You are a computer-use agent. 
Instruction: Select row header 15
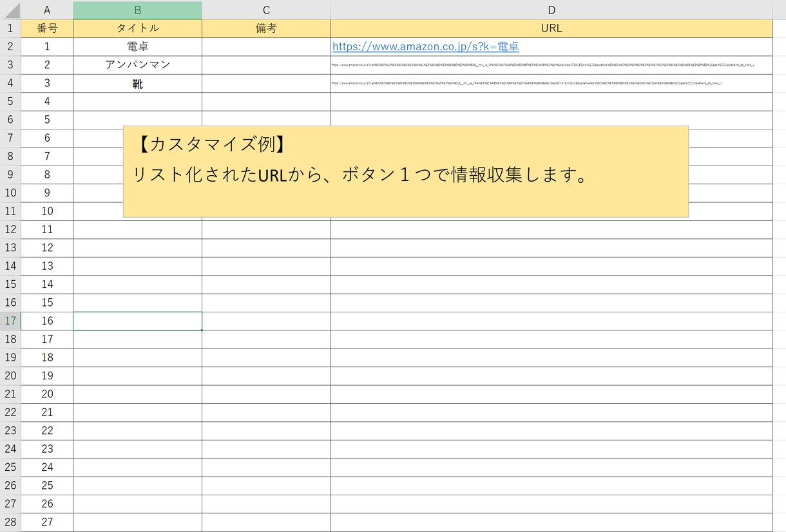pos(10,285)
